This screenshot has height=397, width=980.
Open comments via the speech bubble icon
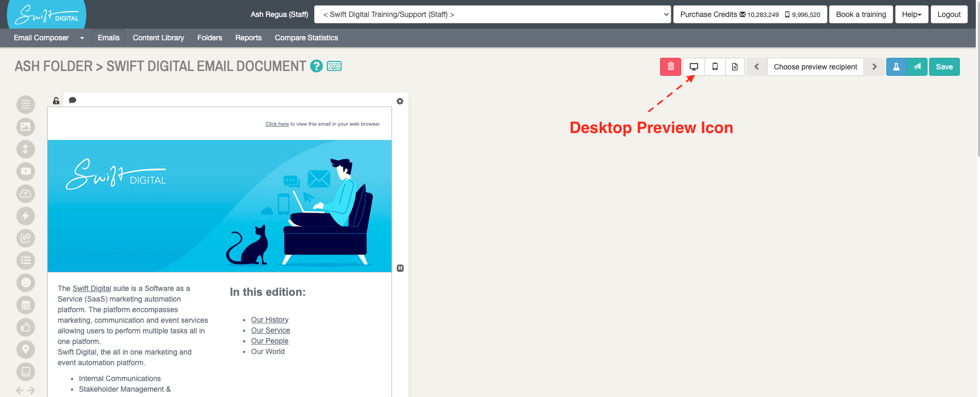point(73,100)
